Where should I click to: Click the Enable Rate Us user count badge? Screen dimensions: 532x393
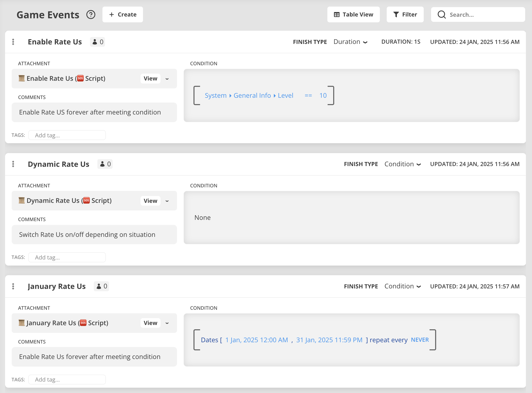tap(98, 42)
